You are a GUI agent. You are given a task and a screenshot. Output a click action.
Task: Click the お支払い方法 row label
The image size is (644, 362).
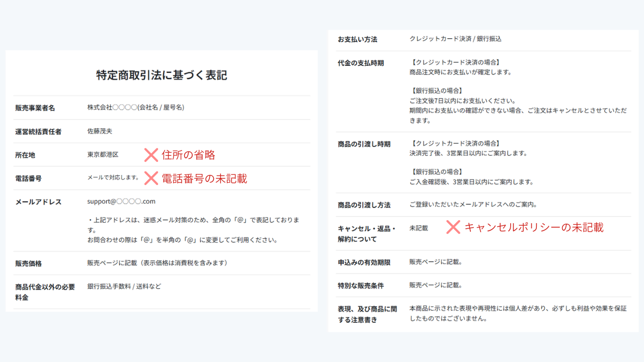click(x=357, y=39)
